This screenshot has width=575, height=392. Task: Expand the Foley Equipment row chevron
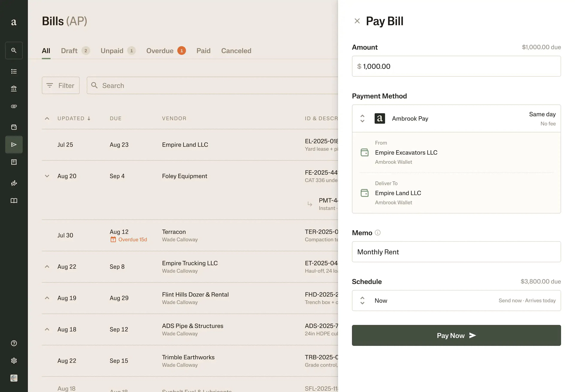[47, 176]
